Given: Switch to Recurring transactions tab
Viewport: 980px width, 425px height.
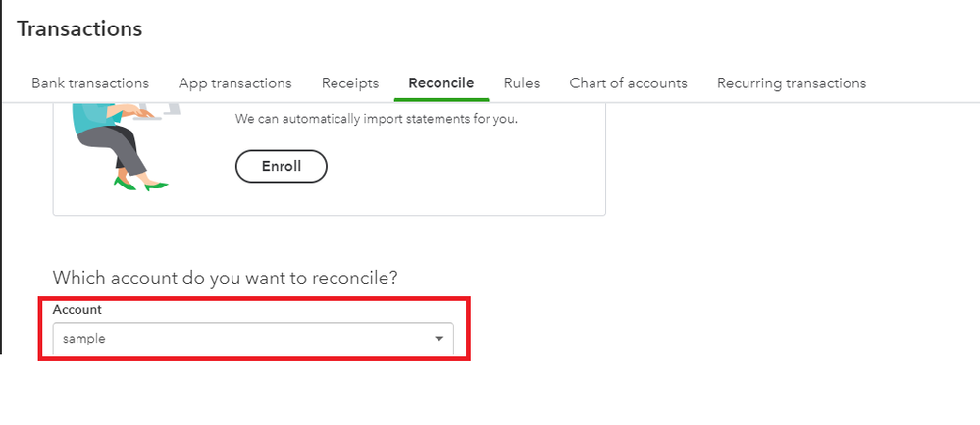Looking at the screenshot, I should pyautogui.click(x=792, y=83).
